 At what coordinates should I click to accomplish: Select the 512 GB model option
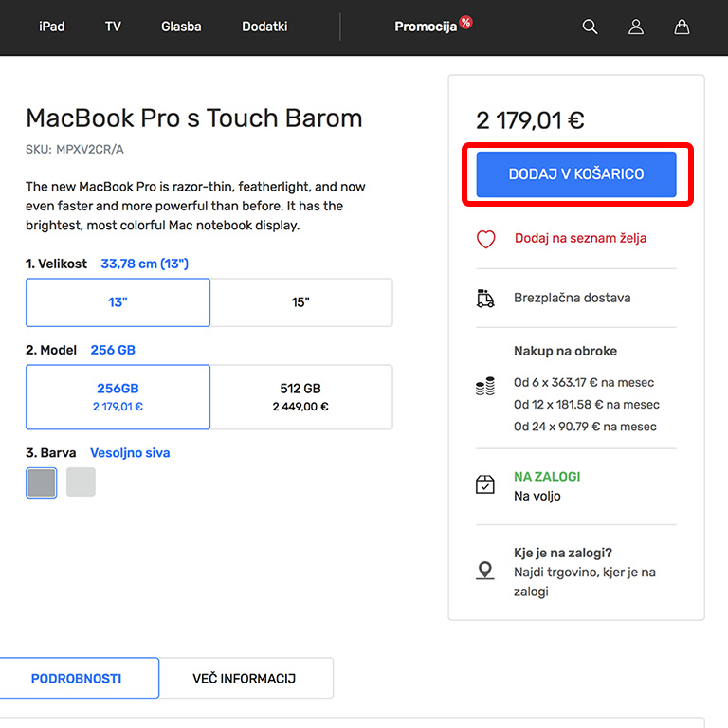(x=300, y=397)
